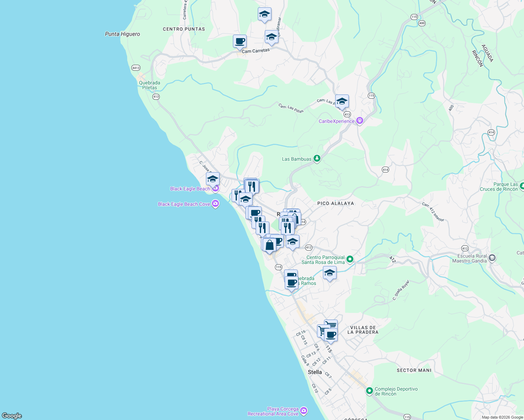Click the Escuela Rural Maestro Gandia school marker
This screenshot has width=524, height=420.
[491, 257]
